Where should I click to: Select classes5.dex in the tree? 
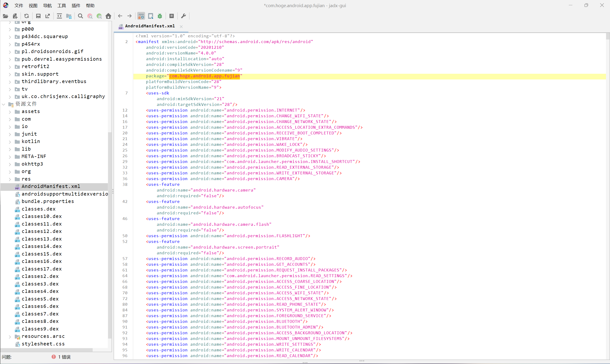coord(40,299)
